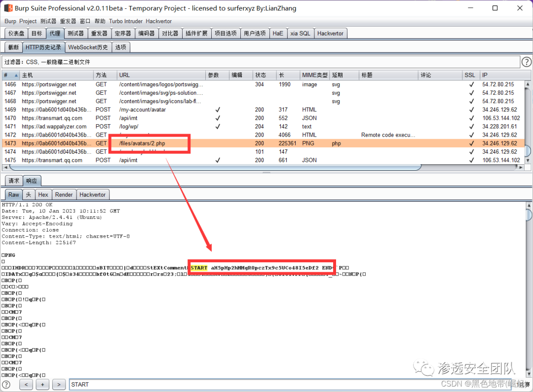Screen dimensions: 533x392
Task: Select the Render view tab
Action: coord(64,195)
